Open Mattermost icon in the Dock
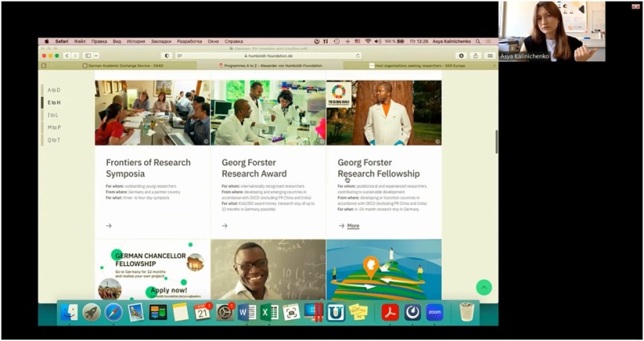 click(x=412, y=313)
